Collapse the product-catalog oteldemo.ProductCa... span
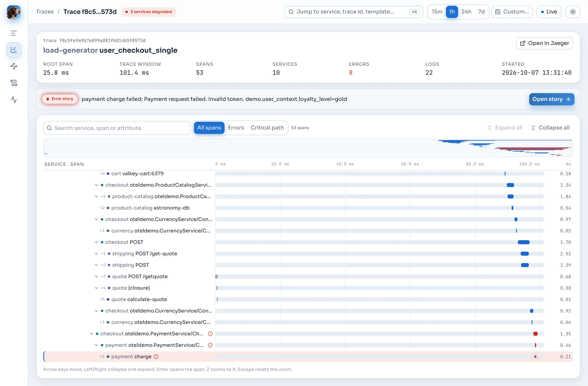This screenshot has height=386, width=588. click(96, 196)
